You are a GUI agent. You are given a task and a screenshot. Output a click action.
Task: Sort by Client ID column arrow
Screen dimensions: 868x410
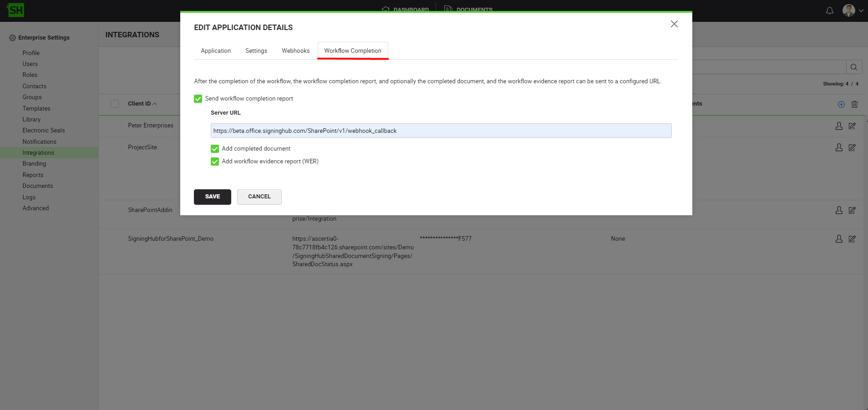pyautogui.click(x=155, y=104)
